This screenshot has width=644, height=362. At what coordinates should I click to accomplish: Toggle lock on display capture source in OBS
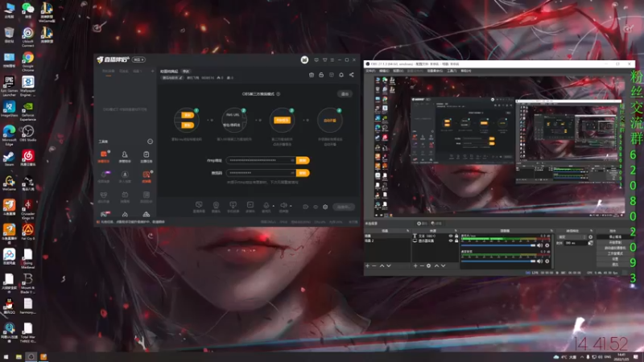coord(456,241)
